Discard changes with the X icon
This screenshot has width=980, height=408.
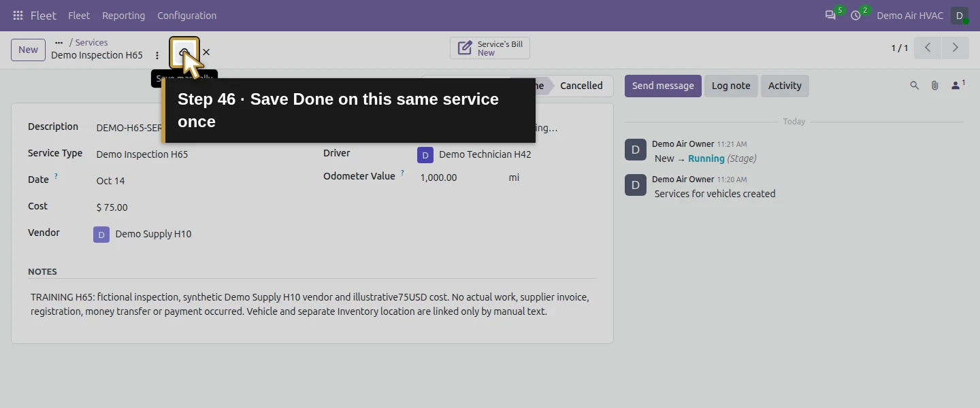tap(206, 52)
